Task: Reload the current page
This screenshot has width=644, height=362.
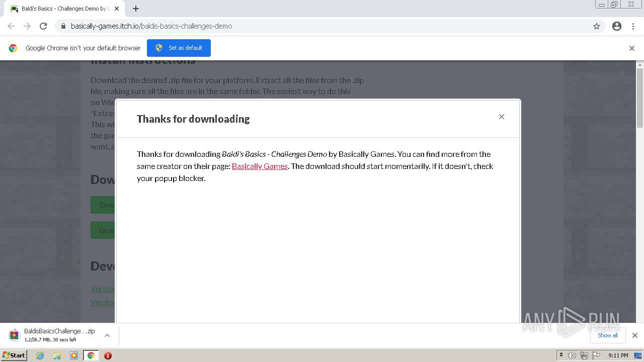Action: (x=43, y=26)
